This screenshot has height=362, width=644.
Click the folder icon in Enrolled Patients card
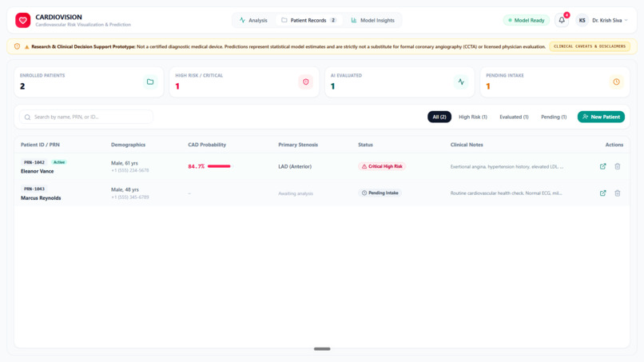pyautogui.click(x=150, y=82)
